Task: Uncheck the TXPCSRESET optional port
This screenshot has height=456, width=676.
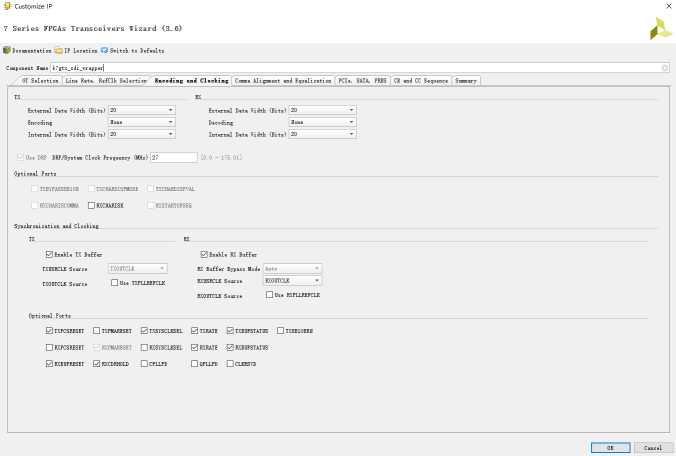Action: tap(49, 331)
